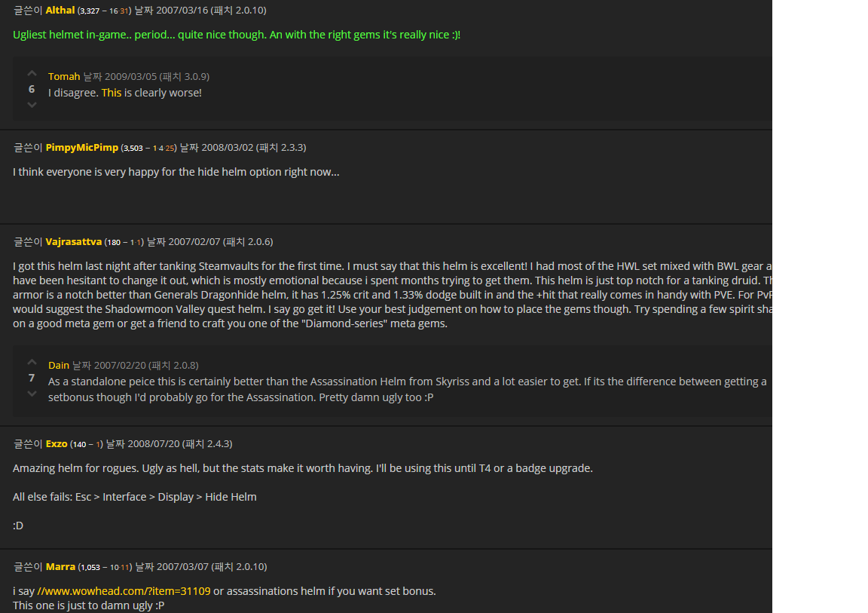This screenshot has height=613, width=868.
Task: Upvote Tomah's reply comment
Action: click(32, 74)
